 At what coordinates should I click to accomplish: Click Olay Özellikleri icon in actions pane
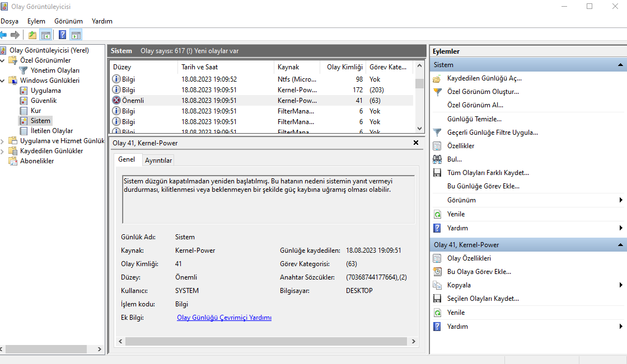pos(438,258)
